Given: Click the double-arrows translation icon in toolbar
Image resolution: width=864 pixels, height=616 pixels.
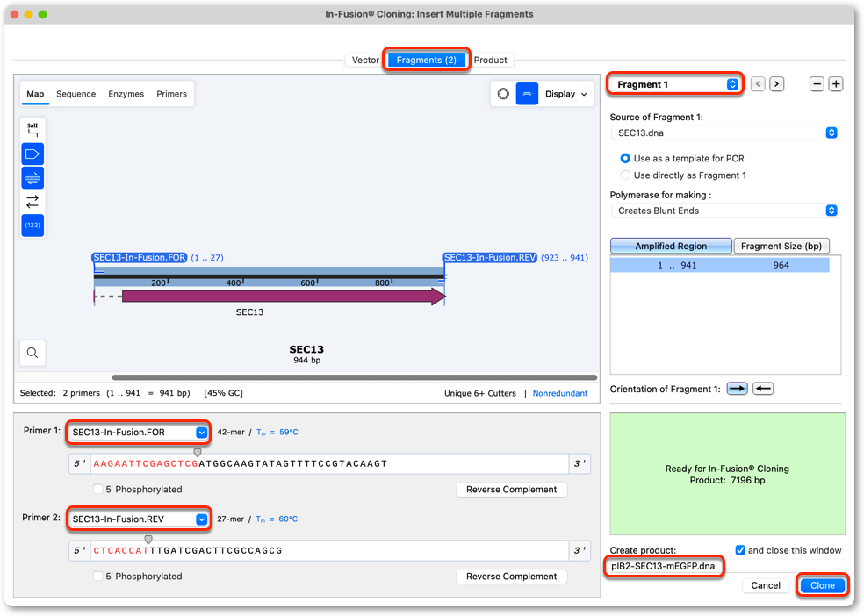Looking at the screenshot, I should tap(32, 202).
